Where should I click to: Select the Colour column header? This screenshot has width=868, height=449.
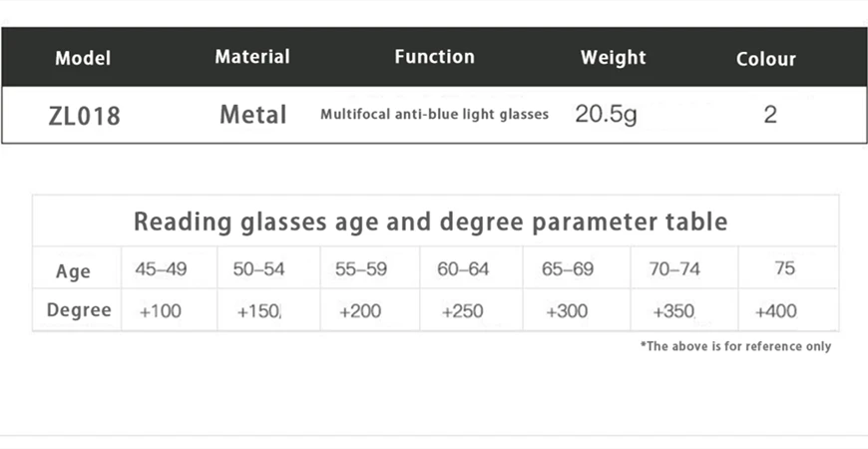(x=766, y=59)
